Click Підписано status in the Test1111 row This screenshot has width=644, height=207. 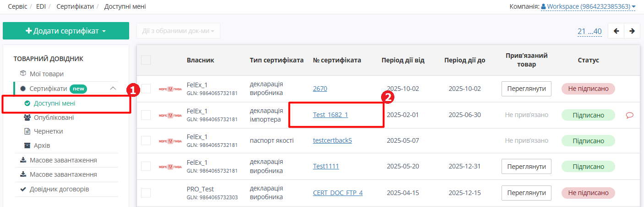(x=588, y=166)
